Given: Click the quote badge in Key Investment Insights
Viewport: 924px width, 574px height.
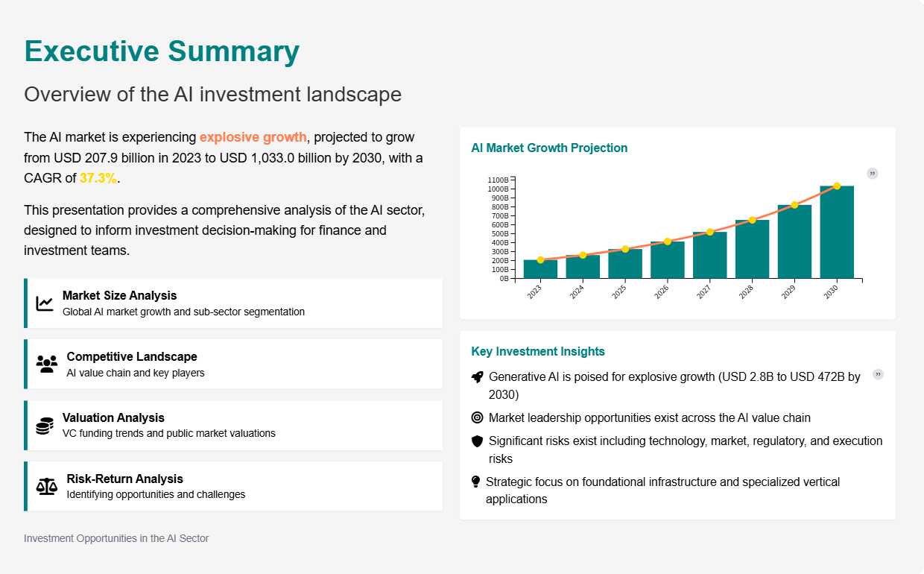Looking at the screenshot, I should 878,374.
